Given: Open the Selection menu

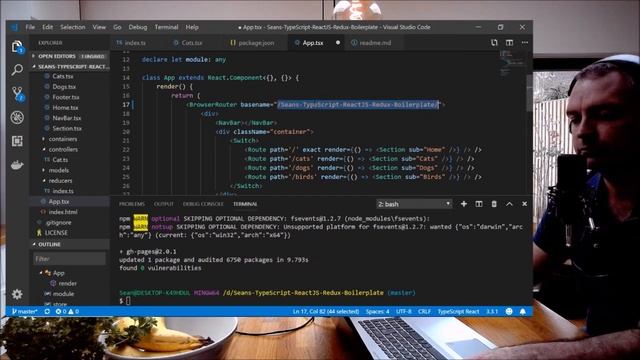Looking at the screenshot, I should (73, 27).
